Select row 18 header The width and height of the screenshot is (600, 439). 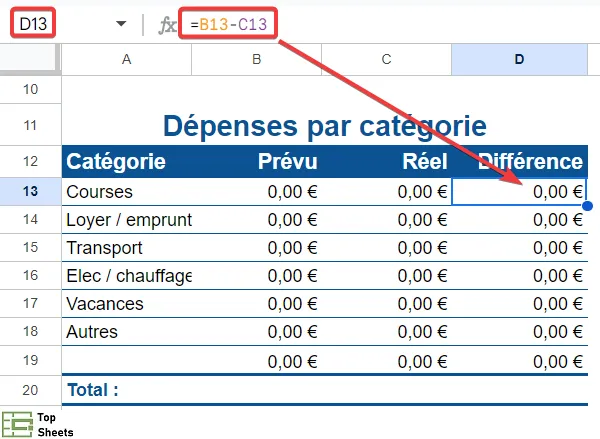[31, 331]
